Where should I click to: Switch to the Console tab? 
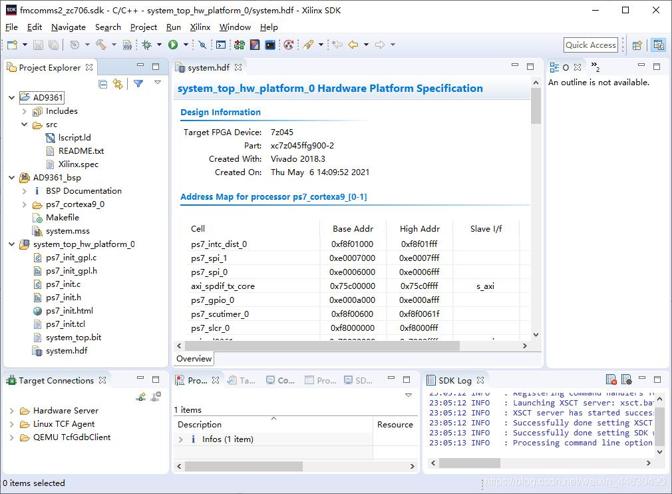coord(280,380)
